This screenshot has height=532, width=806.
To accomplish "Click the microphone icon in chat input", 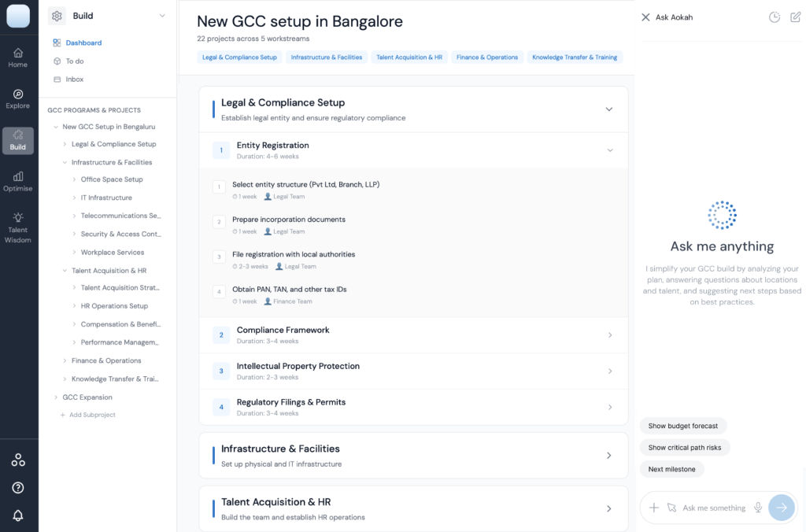I will 758,508.
